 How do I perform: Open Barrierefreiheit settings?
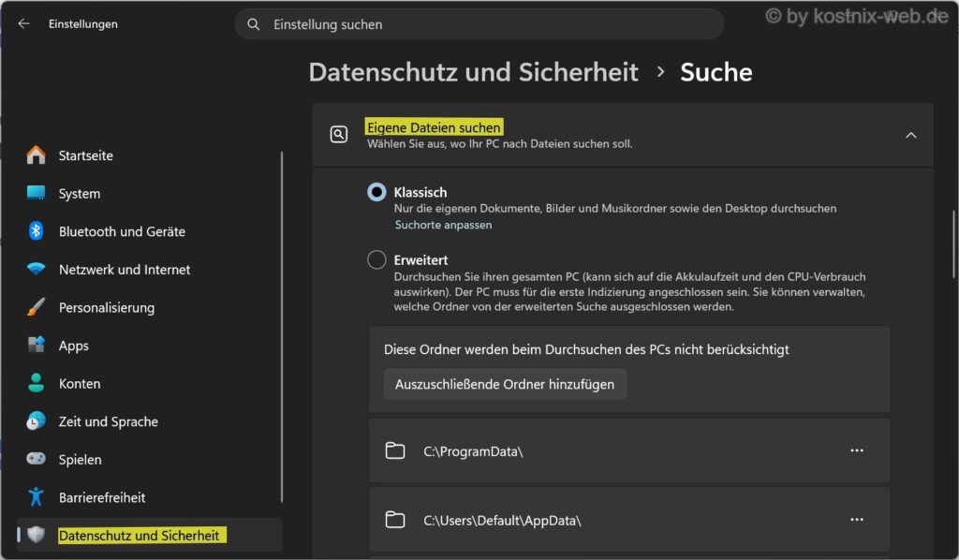tap(149, 496)
